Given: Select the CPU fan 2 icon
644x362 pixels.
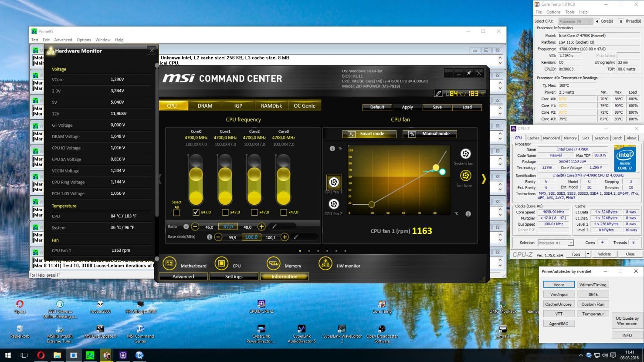Looking at the screenshot, I should tap(334, 204).
